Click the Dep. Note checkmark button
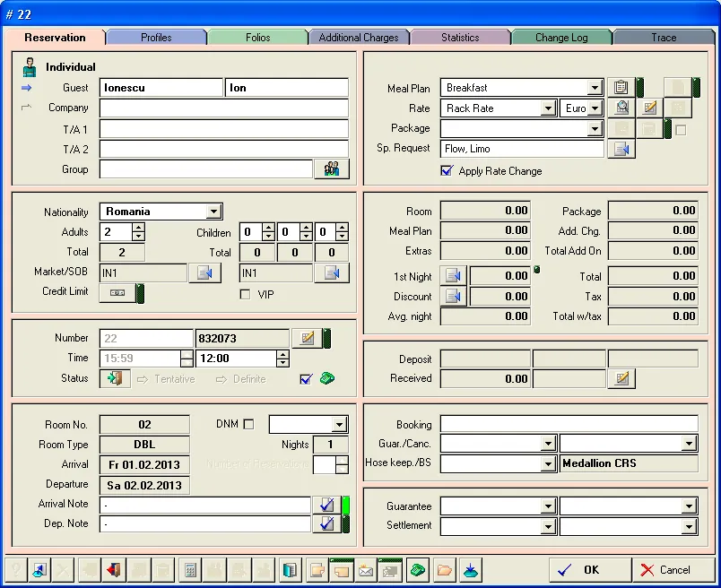Screen dimensions: 721x588 point(326,523)
